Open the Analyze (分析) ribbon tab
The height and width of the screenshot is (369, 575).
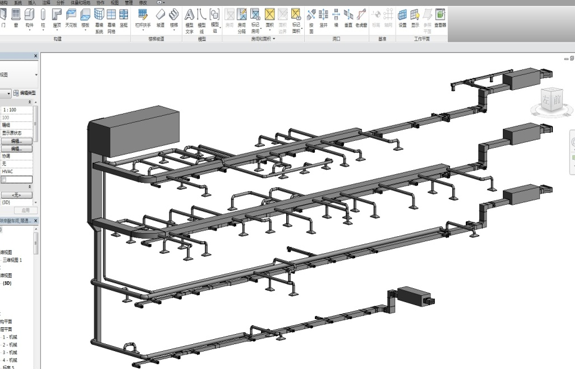pos(61,2)
